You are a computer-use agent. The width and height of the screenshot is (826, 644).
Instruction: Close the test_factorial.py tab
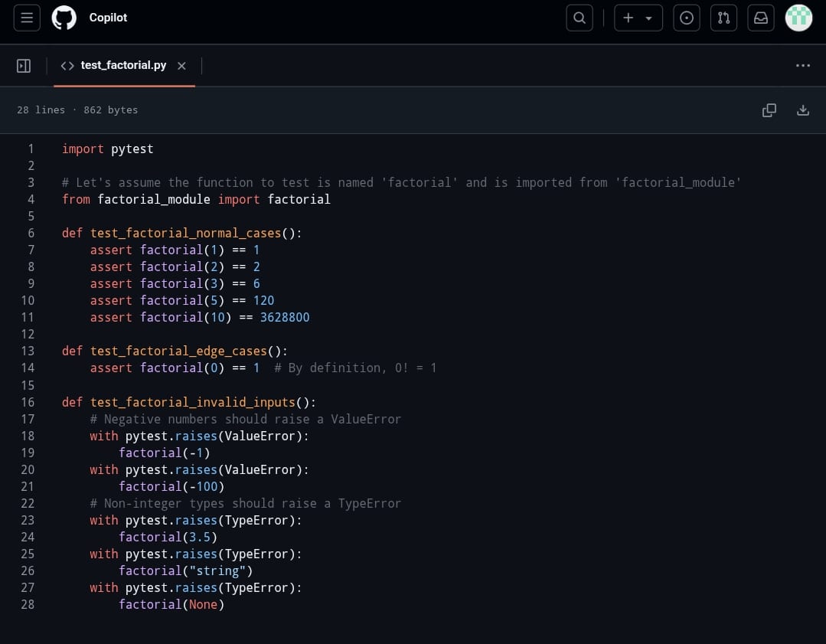[x=181, y=66]
